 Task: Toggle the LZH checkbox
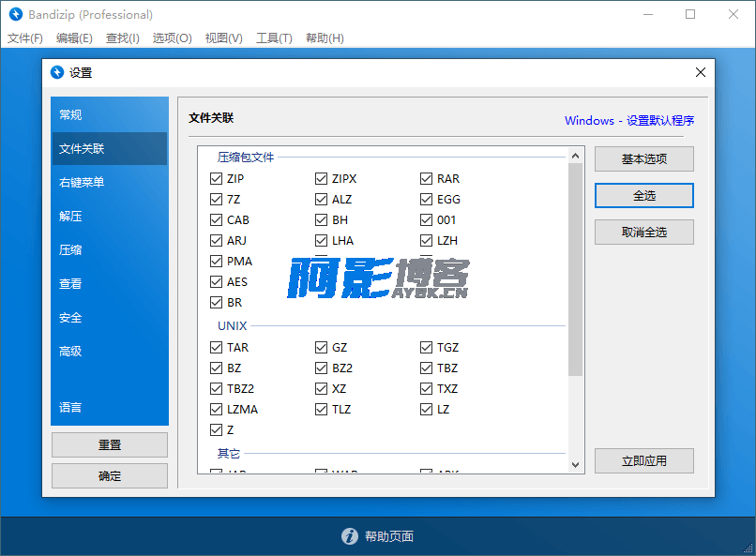pyautogui.click(x=426, y=240)
